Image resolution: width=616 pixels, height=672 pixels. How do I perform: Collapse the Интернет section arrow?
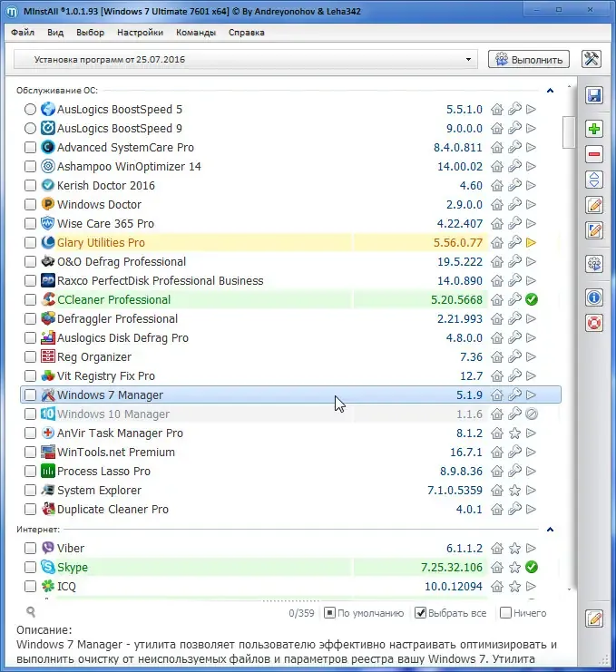tap(550, 530)
